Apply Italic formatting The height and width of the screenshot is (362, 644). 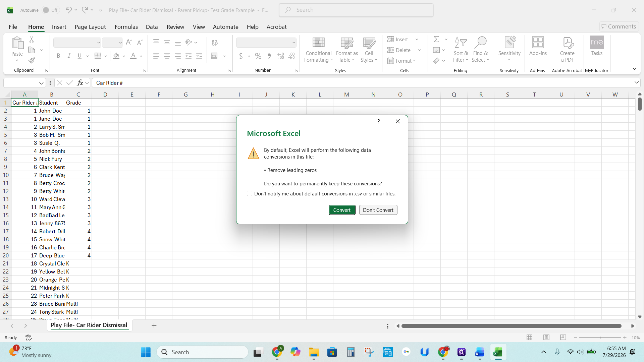coord(69,56)
